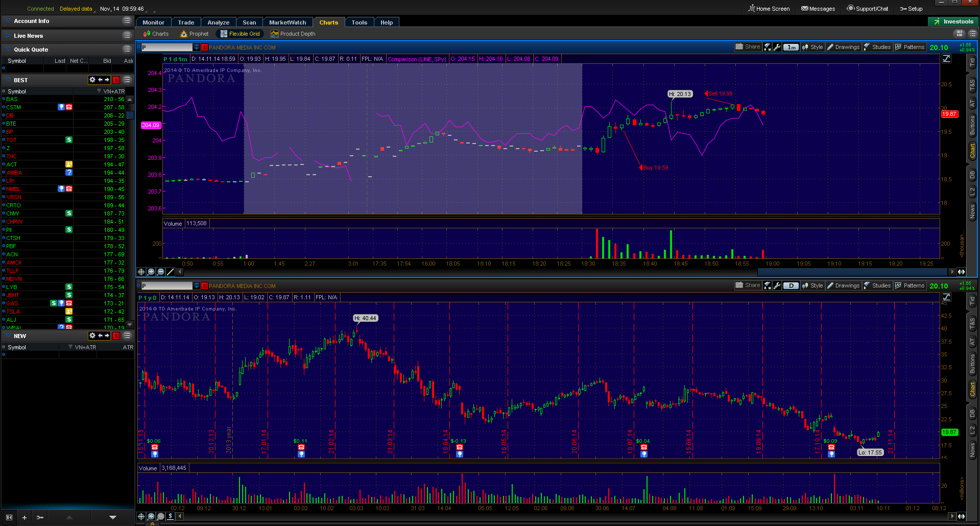Click the gear icon in BEST watchlist header

(92, 80)
